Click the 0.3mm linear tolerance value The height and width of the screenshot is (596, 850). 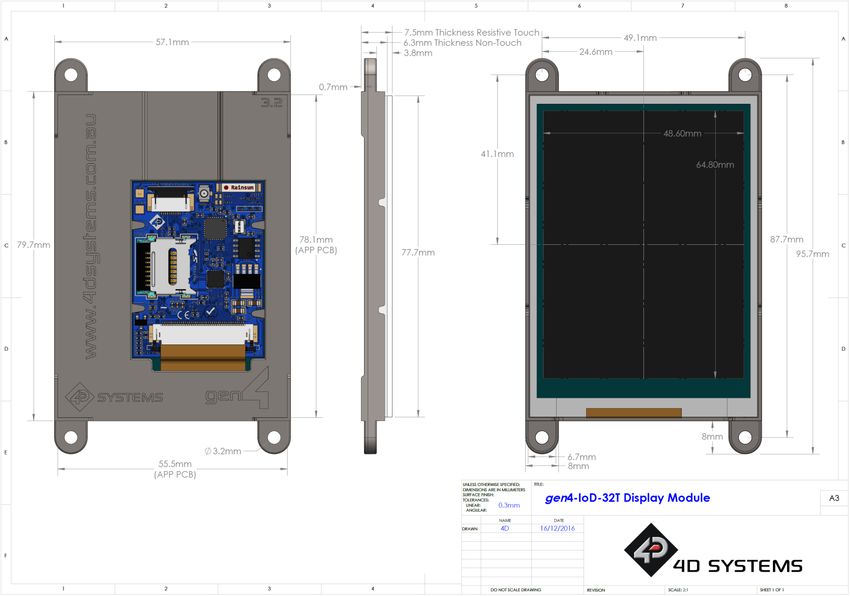point(509,505)
